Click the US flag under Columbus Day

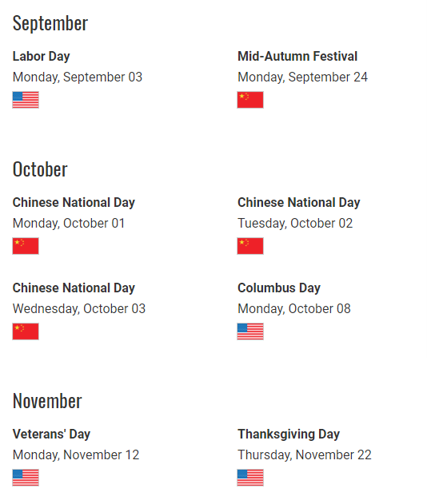pyautogui.click(x=250, y=331)
